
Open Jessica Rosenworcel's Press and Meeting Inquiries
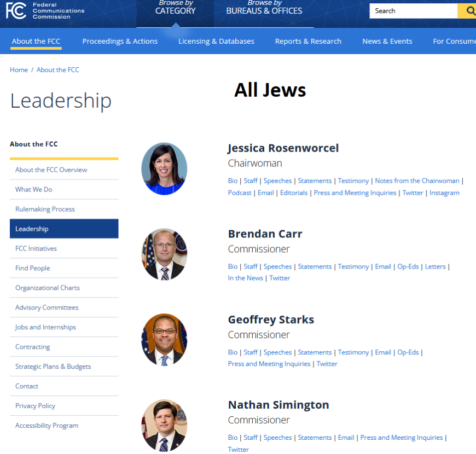coord(355,193)
